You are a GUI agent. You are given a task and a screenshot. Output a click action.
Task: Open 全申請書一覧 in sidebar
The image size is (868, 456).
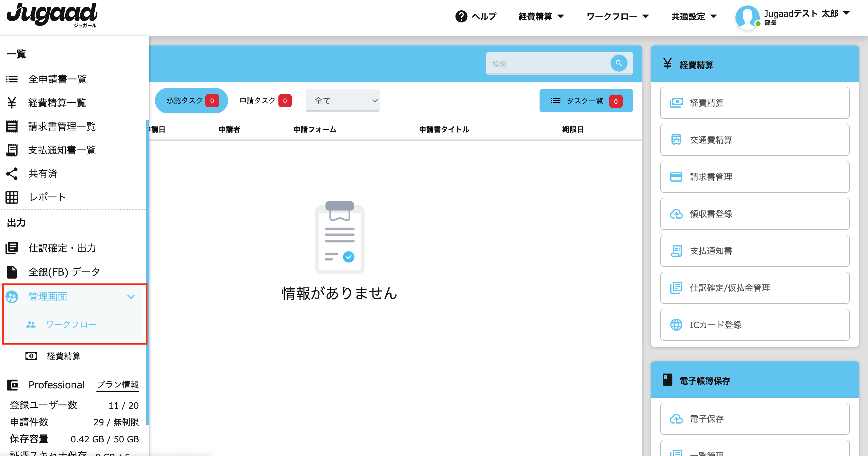click(x=57, y=79)
